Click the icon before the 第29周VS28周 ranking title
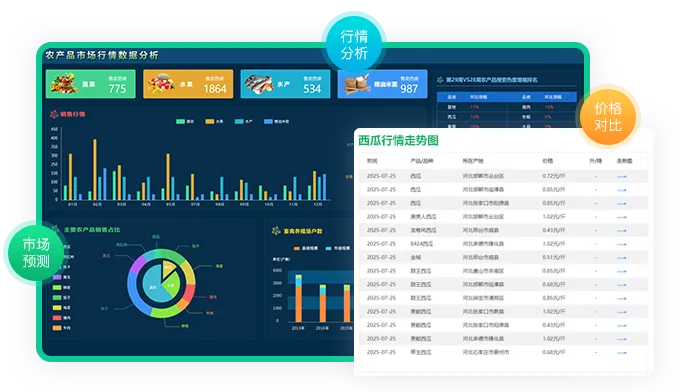The image size is (680, 392). click(440, 80)
